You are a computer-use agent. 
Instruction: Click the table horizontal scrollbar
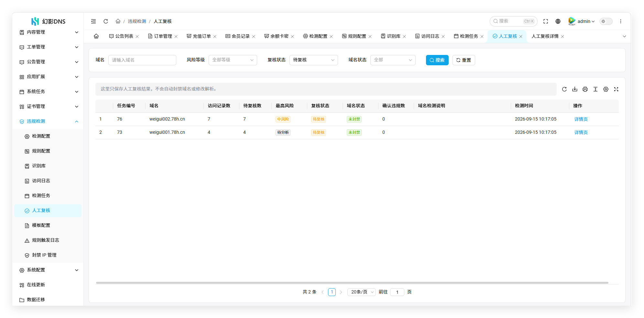[x=352, y=283]
